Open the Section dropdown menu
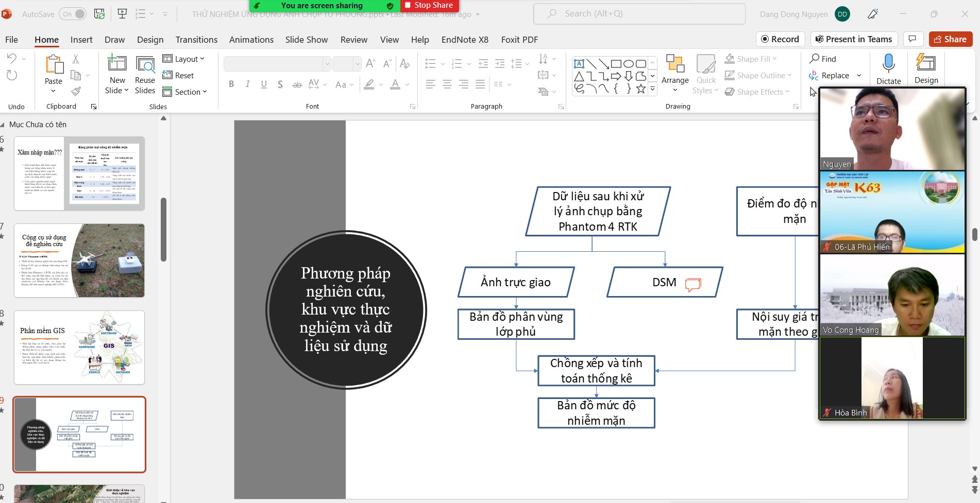This screenshot has height=503, width=980. coord(185,92)
